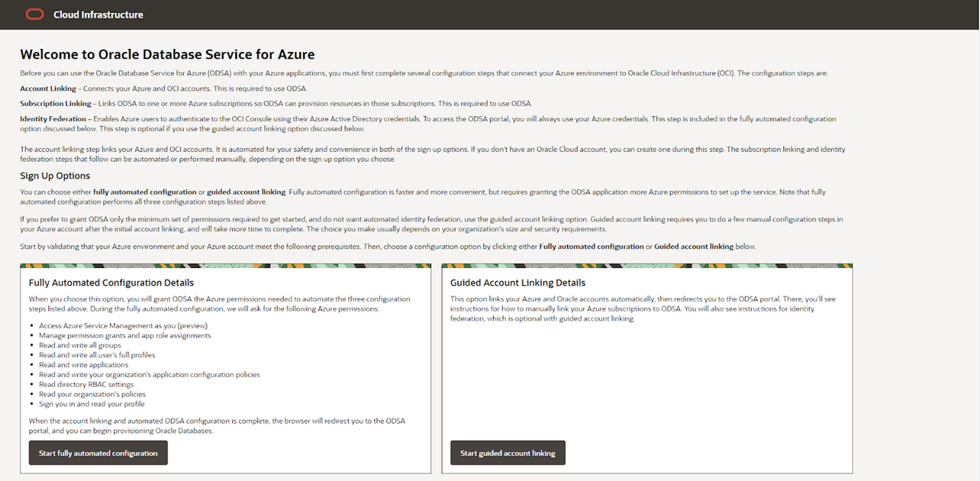Click the "Cloud Infrastructure" header title
This screenshot has height=481, width=980.
pyautogui.click(x=98, y=15)
